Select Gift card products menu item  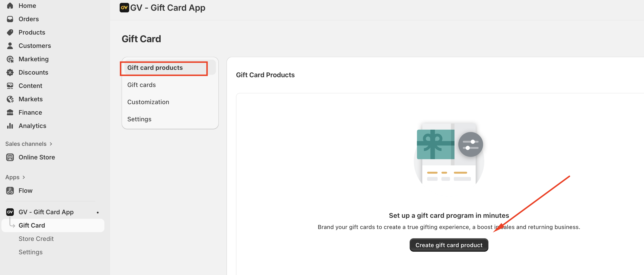[x=155, y=67]
